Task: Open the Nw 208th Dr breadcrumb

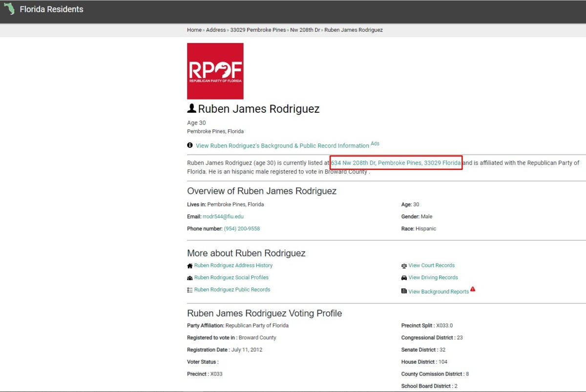Action: 305,30
